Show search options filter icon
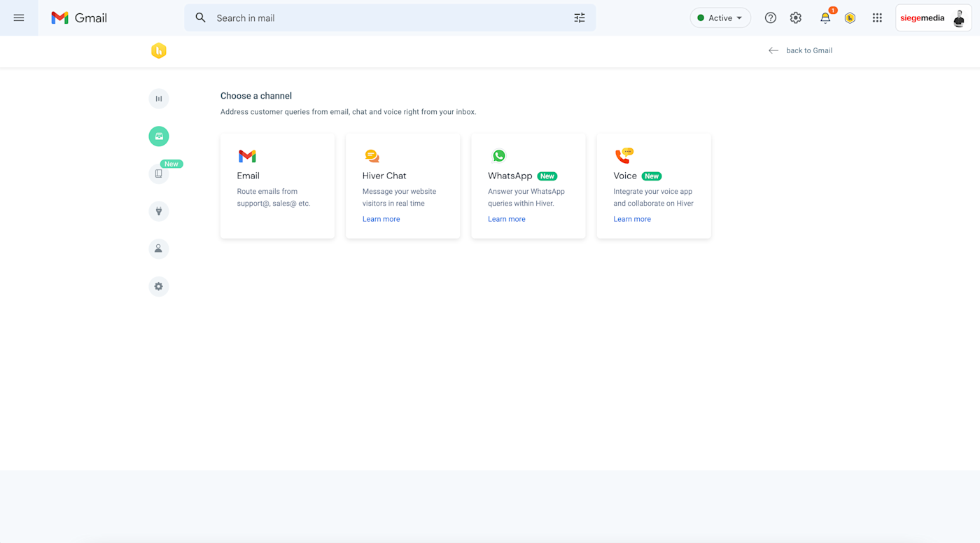 pyautogui.click(x=580, y=18)
